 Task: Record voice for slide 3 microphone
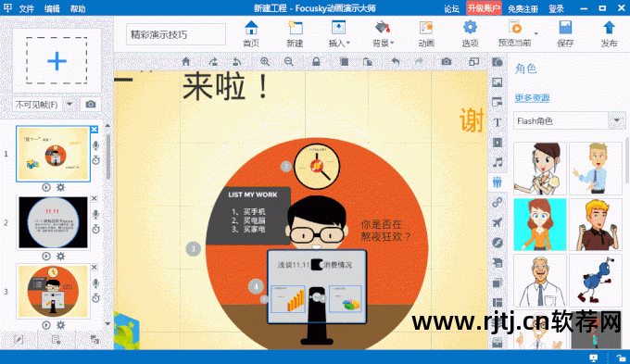(x=95, y=283)
